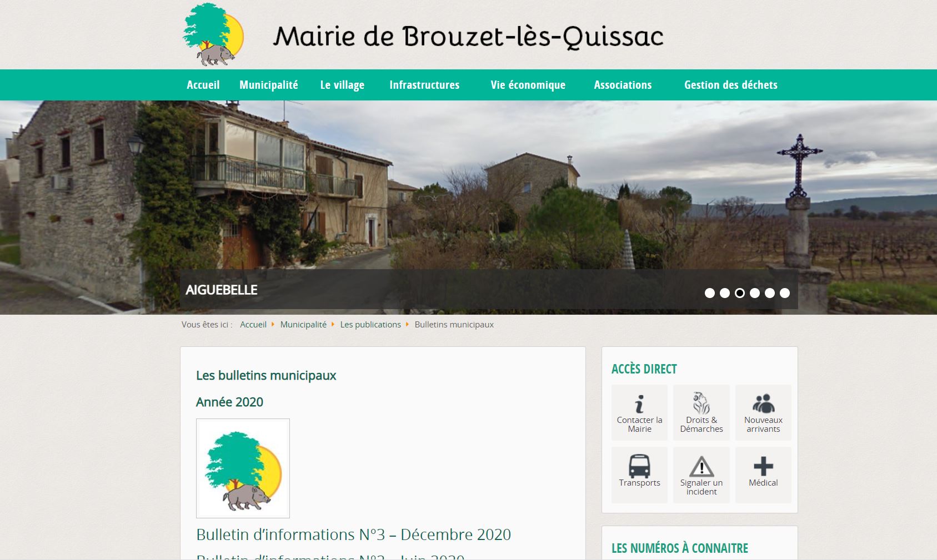Click Les publications breadcrumb link

coord(370,325)
